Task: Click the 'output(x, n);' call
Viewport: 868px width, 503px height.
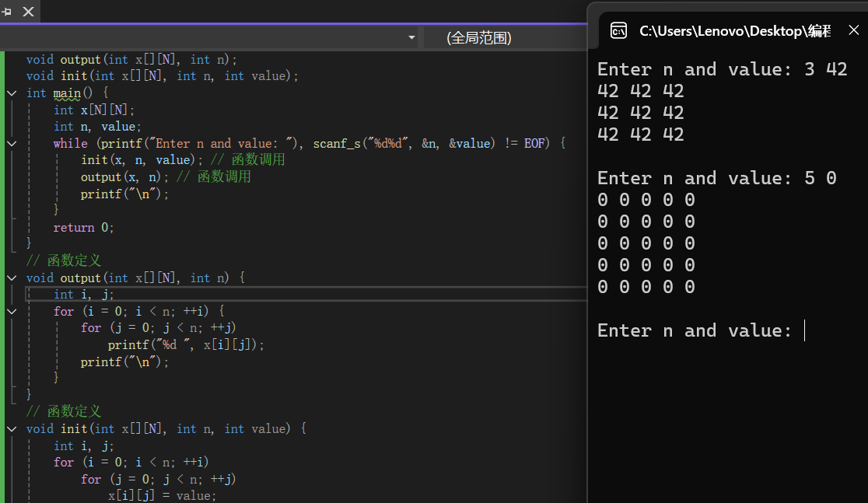Action: [x=124, y=177]
